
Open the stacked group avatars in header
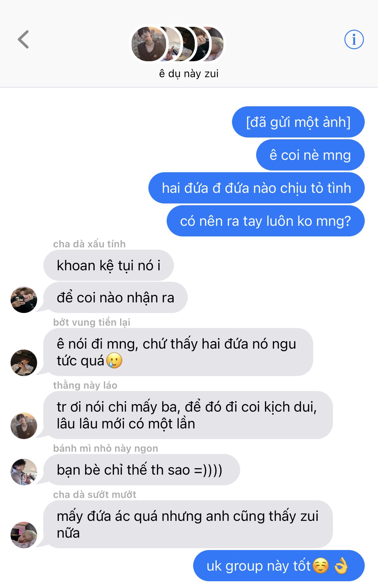(178, 44)
